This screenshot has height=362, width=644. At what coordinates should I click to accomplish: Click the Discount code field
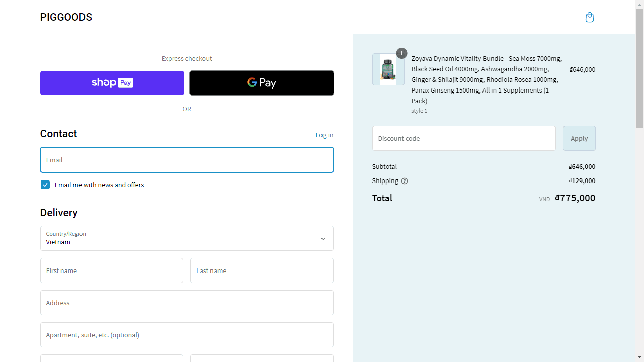point(464,138)
